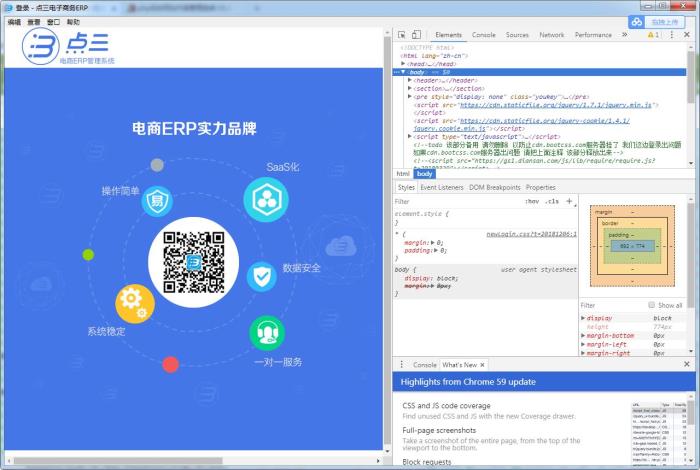Click the Diansan logo in header
This screenshot has height=470, width=700.
click(x=67, y=46)
